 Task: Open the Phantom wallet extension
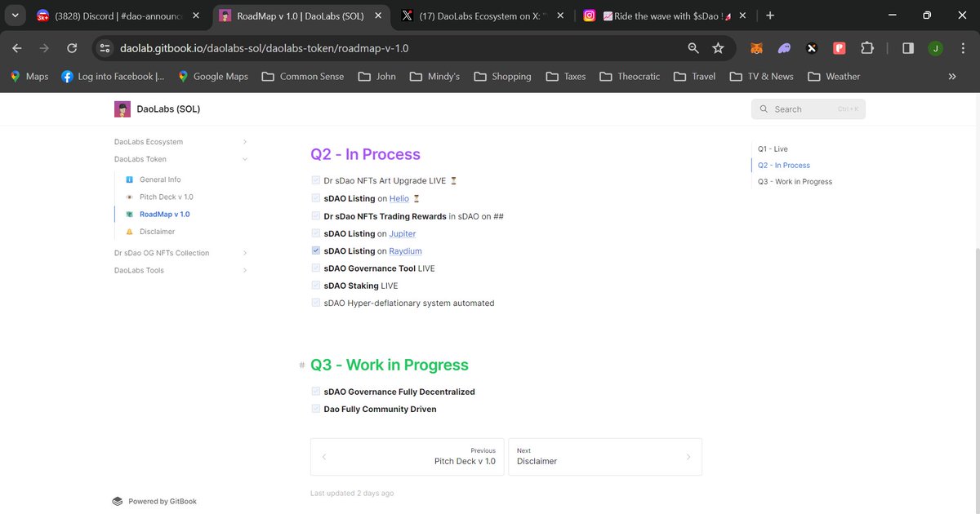(x=784, y=48)
